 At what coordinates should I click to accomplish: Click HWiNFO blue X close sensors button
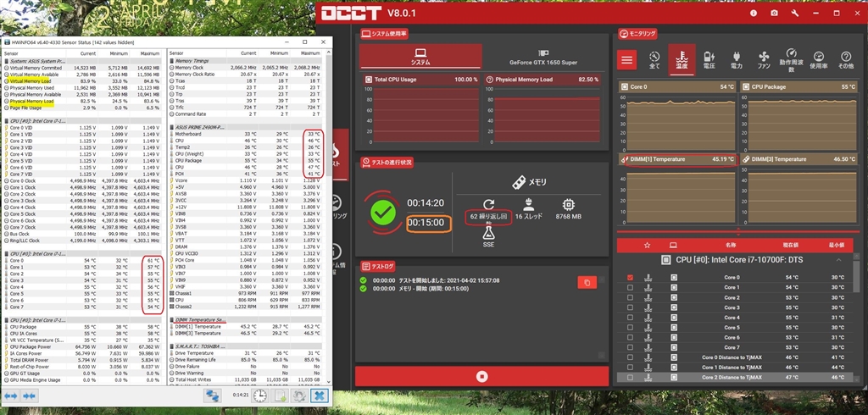320,396
